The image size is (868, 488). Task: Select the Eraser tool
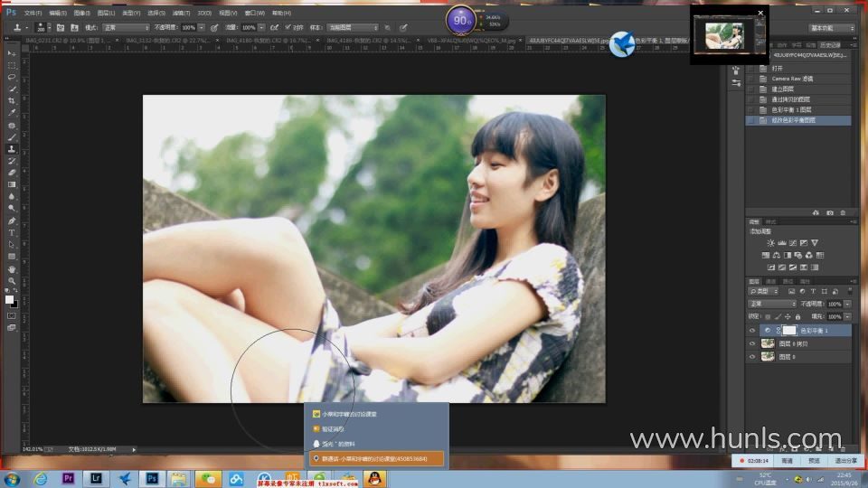[12, 173]
